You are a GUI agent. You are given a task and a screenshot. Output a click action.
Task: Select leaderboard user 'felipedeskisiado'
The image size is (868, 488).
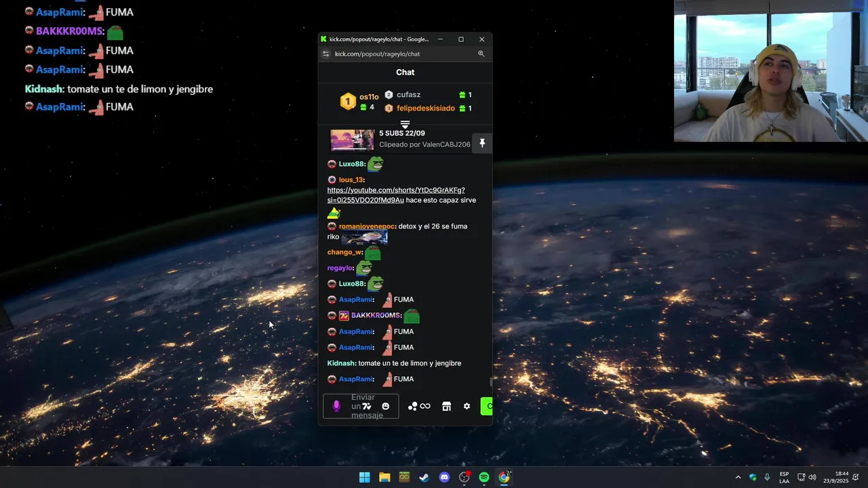coord(426,108)
